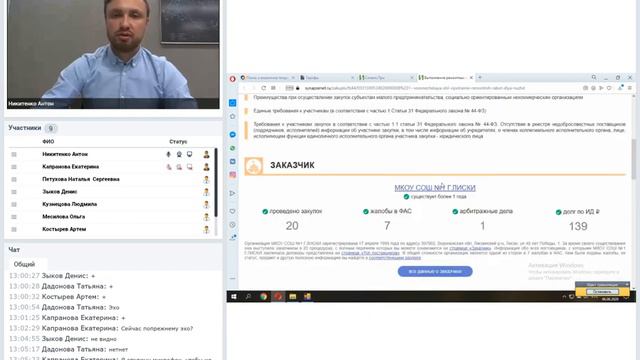Screen dimensions: 640x360
Task: Open menu handle for Капранова Екатерина row
Action: point(14,167)
